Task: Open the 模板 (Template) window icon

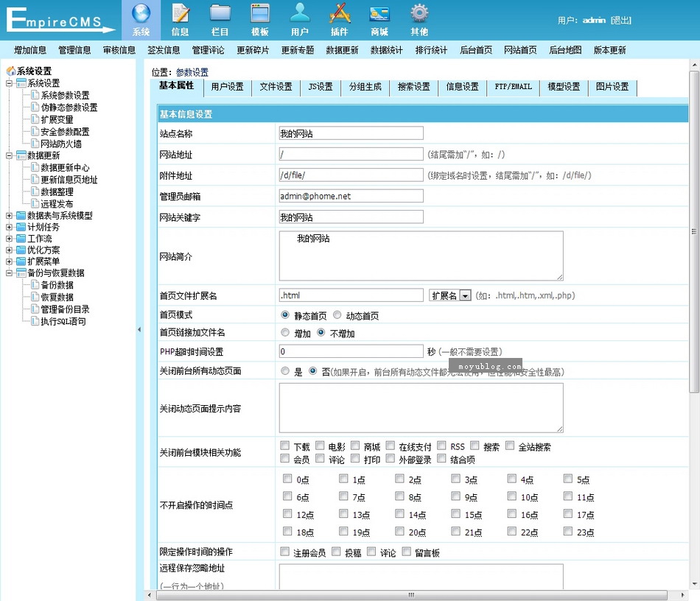Action: point(260,13)
